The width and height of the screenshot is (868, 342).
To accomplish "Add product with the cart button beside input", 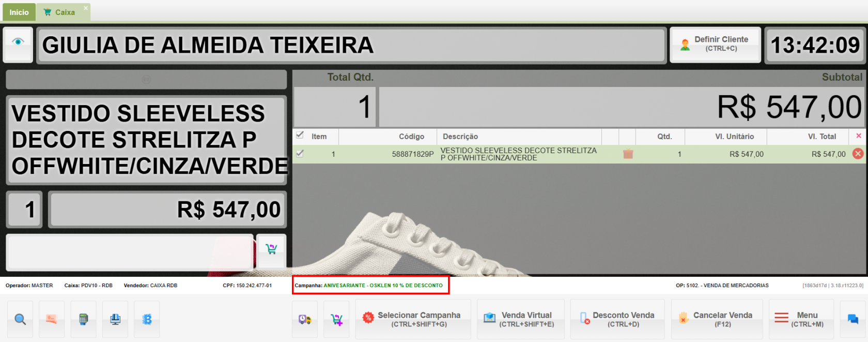I will pyautogui.click(x=271, y=249).
